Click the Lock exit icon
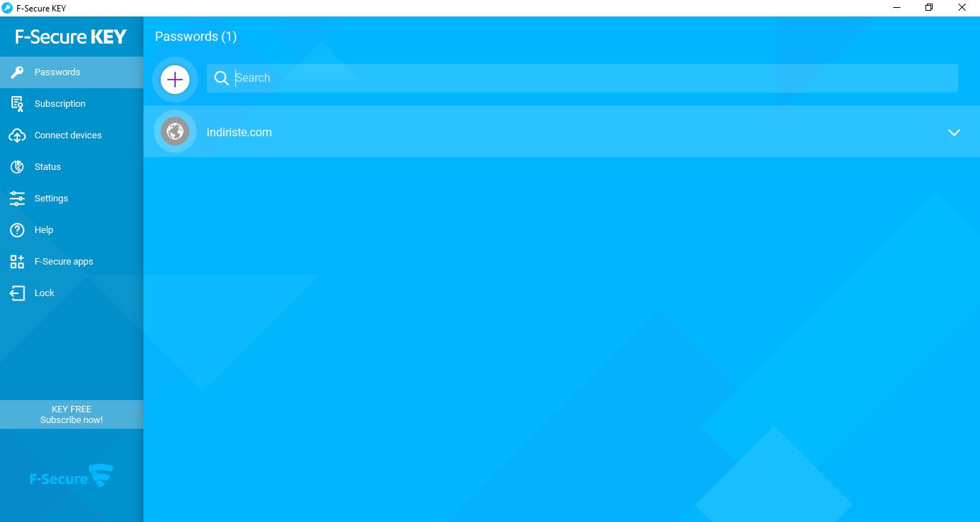The image size is (980, 522). click(x=17, y=293)
